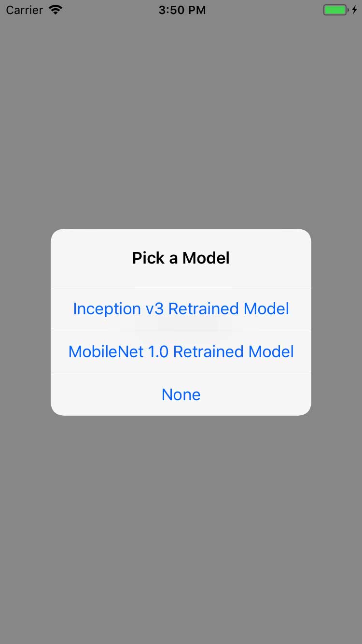This screenshot has width=362, height=644.
Task: Click the word Pick in the alert header
Action: (x=148, y=258)
